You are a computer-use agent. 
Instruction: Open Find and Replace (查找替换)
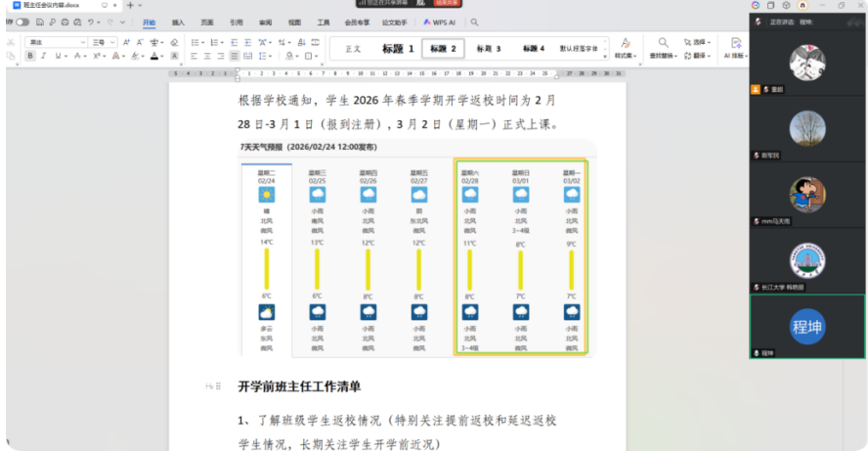663,49
